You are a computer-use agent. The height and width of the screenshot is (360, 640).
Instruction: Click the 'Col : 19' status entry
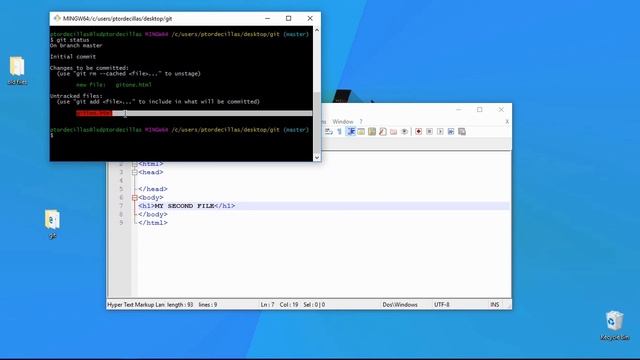click(x=289, y=304)
